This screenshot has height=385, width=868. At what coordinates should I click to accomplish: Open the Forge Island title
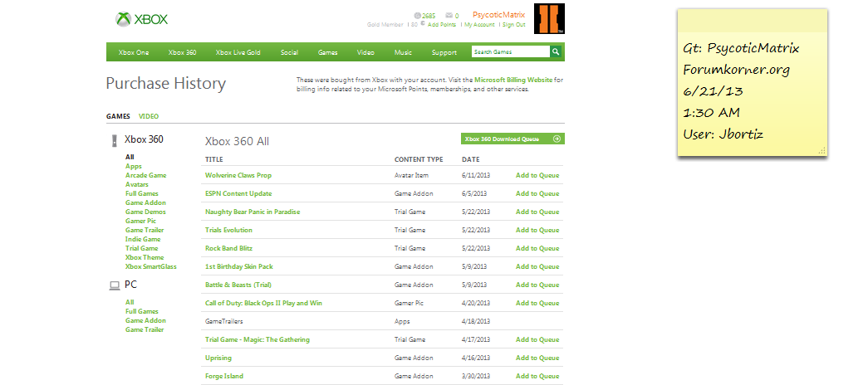[x=224, y=376]
